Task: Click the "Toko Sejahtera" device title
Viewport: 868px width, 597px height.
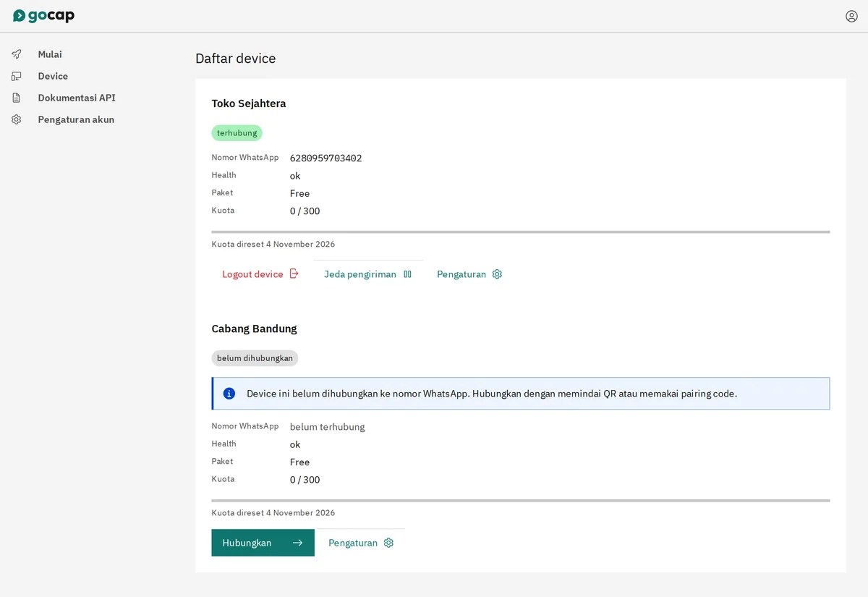Action: pyautogui.click(x=249, y=103)
